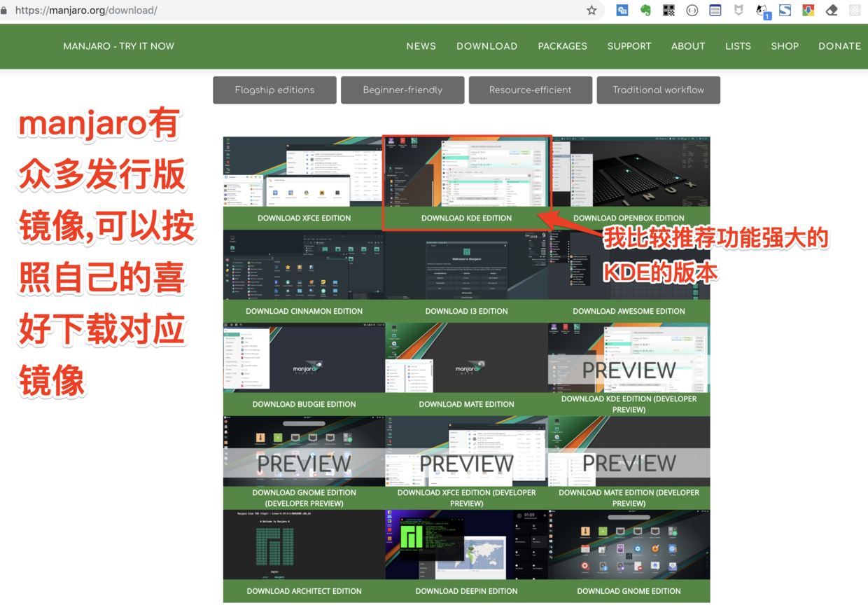This screenshot has width=868, height=610.
Task: Open the XFCE edition screenshot thumbnail
Action: tap(304, 172)
